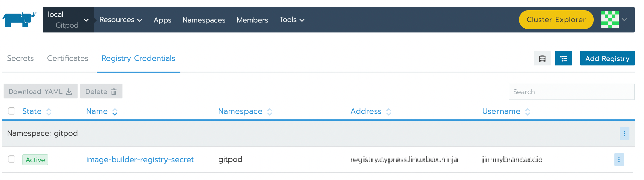This screenshot has width=644, height=180.
Task: Launch Cluster Explorer
Action: [556, 20]
